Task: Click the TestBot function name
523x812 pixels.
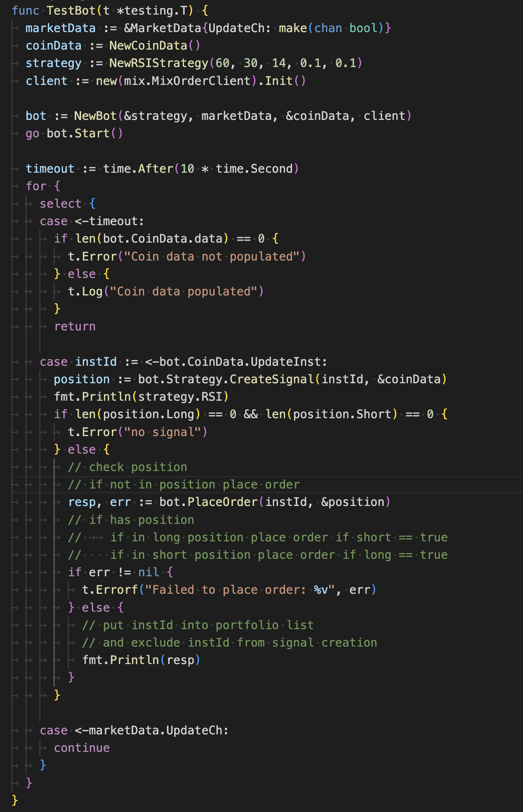Action: (71, 11)
